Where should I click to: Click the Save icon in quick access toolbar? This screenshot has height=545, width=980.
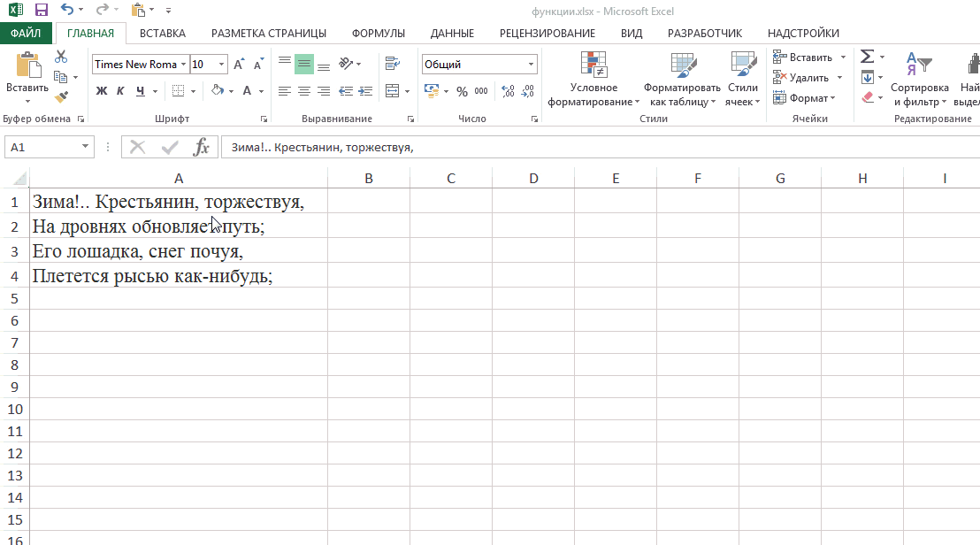coord(41,11)
